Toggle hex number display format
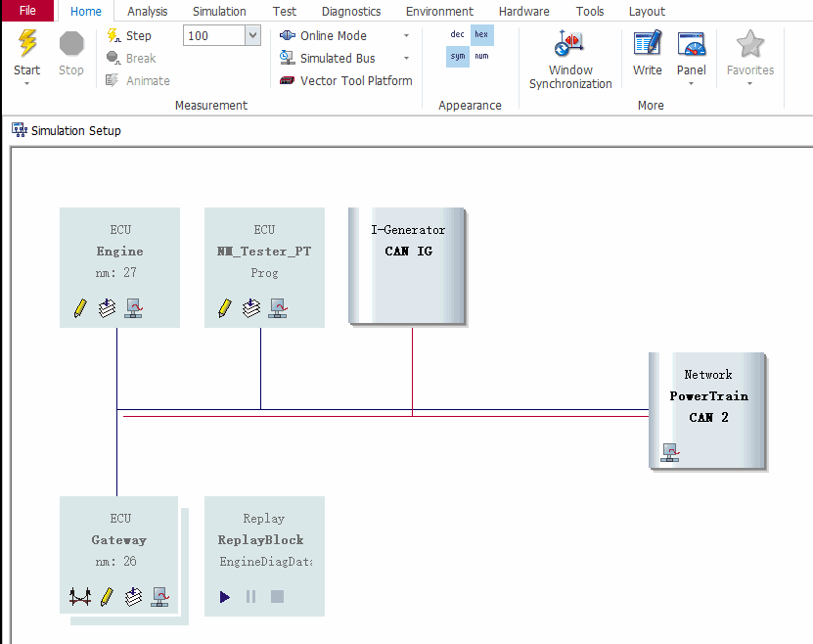 tap(481, 34)
